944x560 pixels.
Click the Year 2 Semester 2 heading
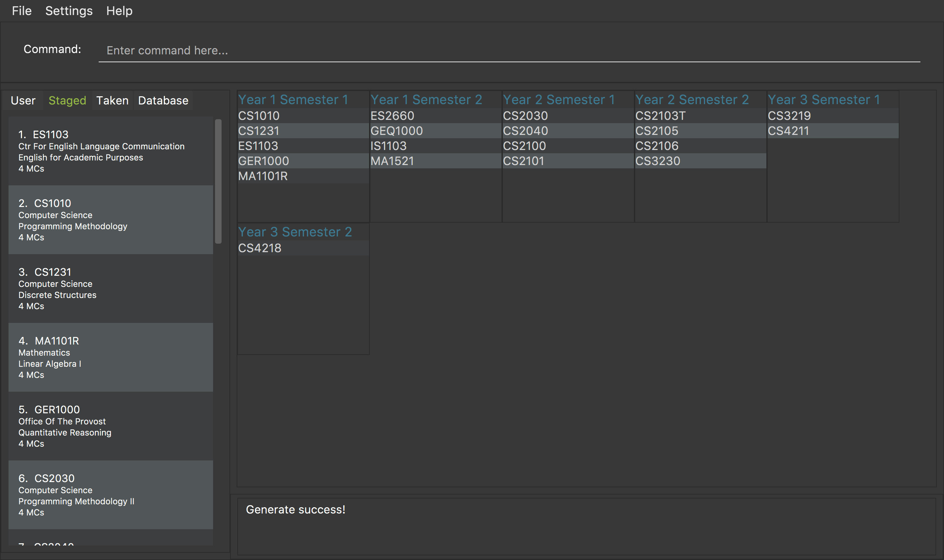click(692, 100)
